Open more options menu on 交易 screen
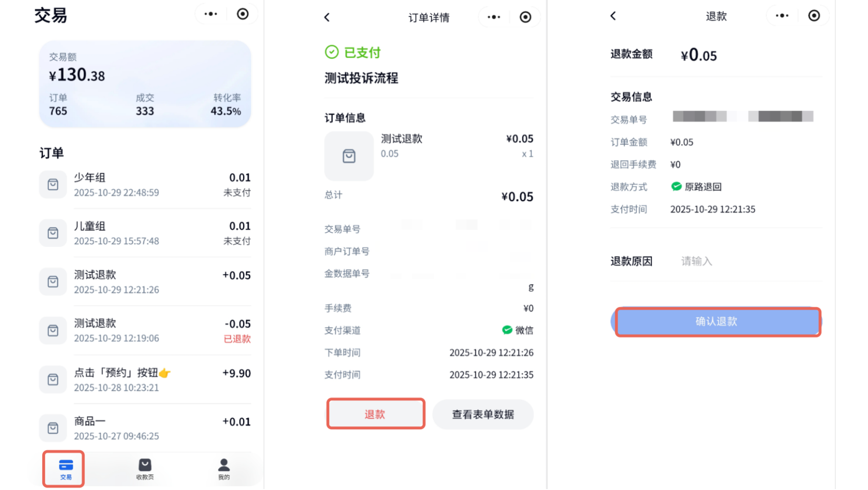 [211, 14]
